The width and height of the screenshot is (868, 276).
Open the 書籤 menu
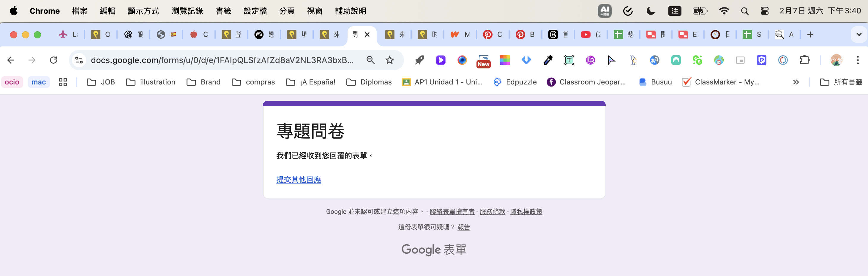point(223,11)
